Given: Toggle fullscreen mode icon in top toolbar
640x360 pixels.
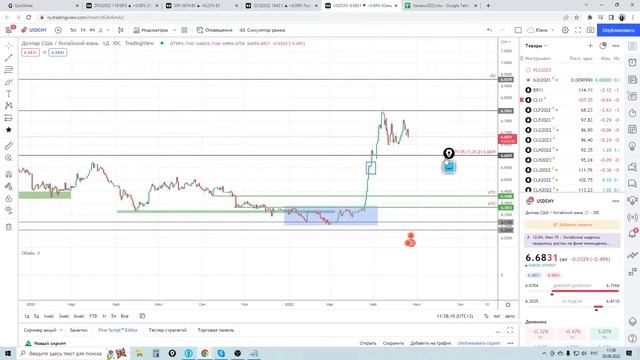Looking at the screenshot, I should (x=578, y=30).
